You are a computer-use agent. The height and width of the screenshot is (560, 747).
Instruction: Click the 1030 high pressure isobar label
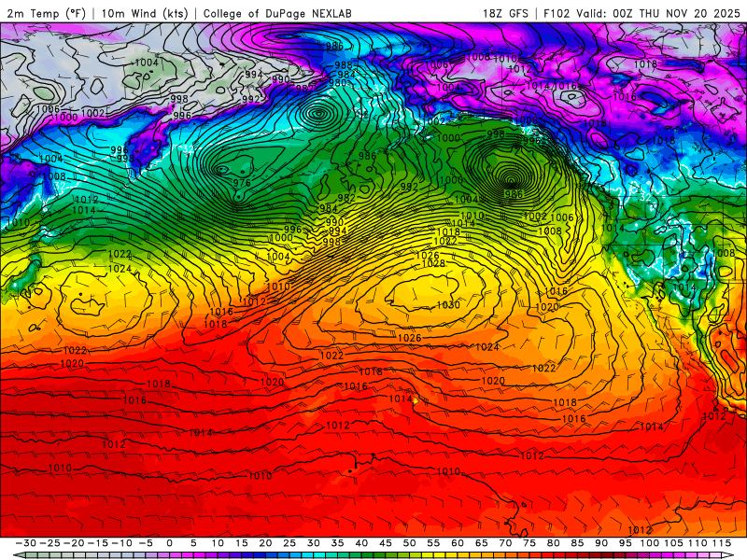448,305
